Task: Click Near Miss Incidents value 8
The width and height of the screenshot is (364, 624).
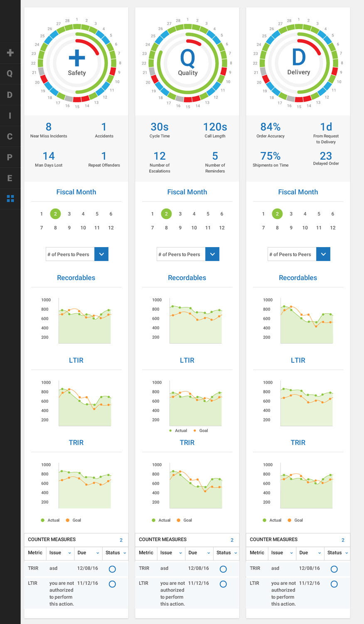Action: point(49,127)
